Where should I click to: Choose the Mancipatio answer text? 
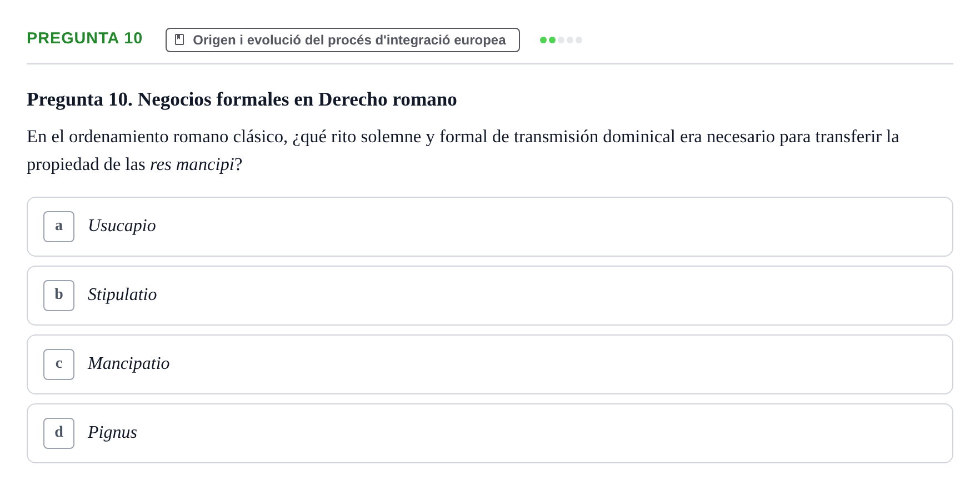click(x=129, y=363)
